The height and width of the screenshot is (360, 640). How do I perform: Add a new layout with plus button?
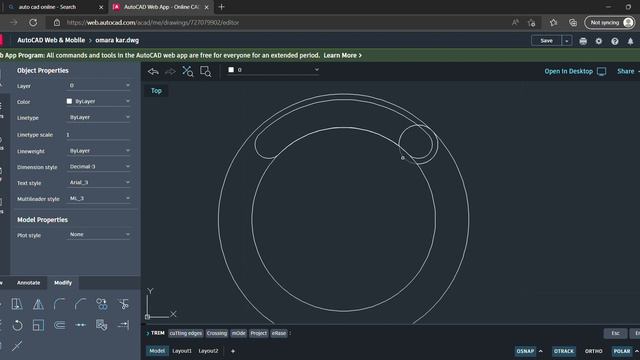(x=233, y=351)
